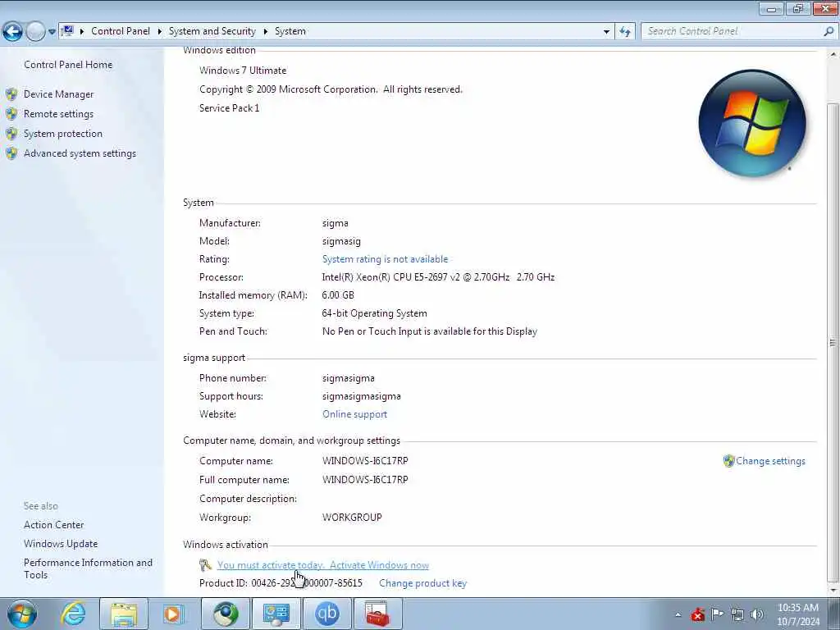The width and height of the screenshot is (840, 630).
Task: Open qBittorrent from the taskbar
Action: pos(326,614)
